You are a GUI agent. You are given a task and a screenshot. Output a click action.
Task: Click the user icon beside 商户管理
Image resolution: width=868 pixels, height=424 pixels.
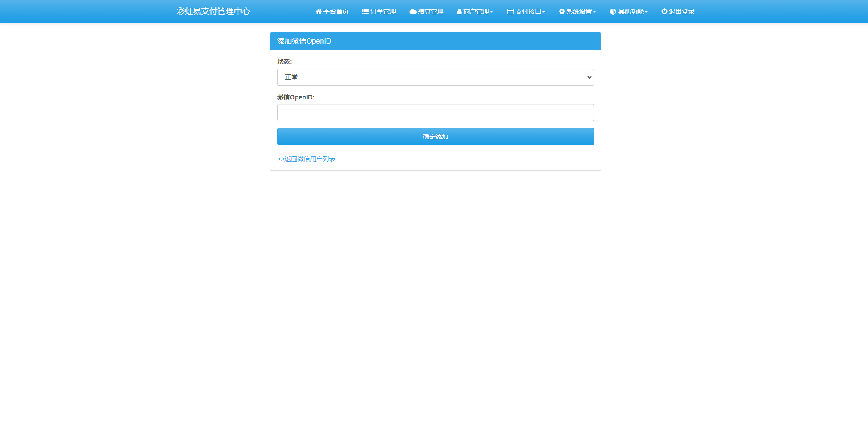click(x=459, y=11)
